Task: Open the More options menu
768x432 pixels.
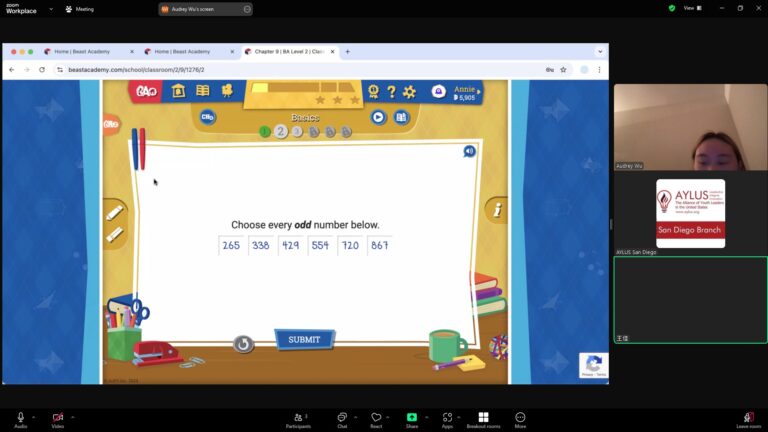Action: (x=520, y=420)
